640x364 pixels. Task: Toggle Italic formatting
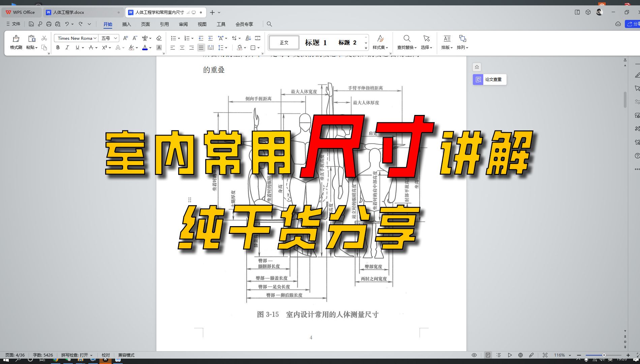coord(67,48)
